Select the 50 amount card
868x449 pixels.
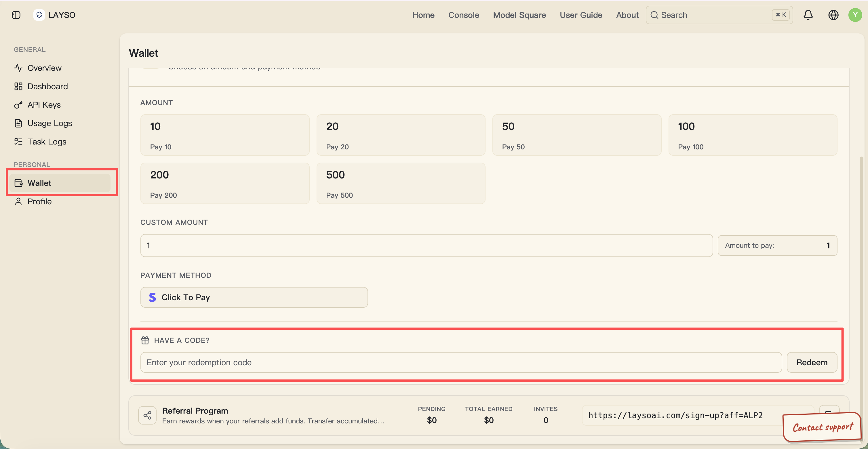[x=576, y=135]
